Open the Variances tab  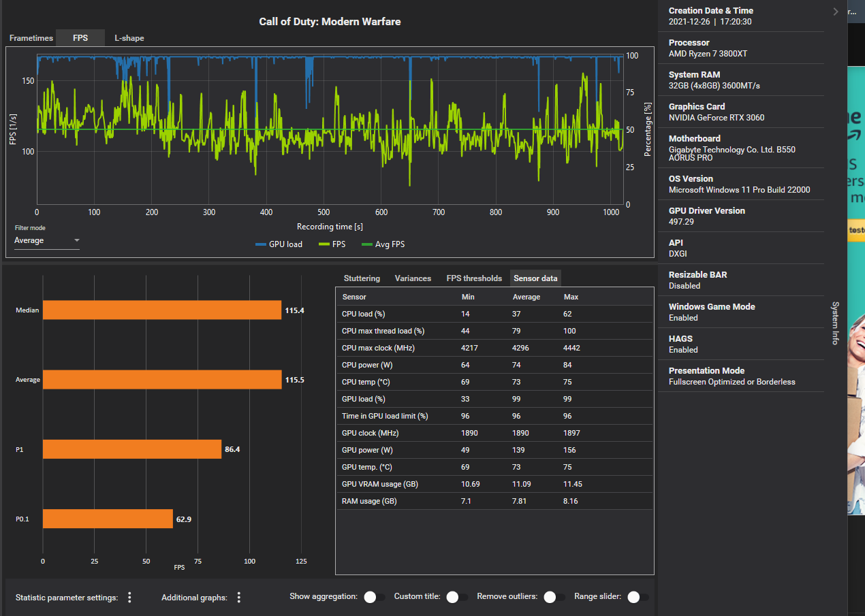(x=413, y=278)
